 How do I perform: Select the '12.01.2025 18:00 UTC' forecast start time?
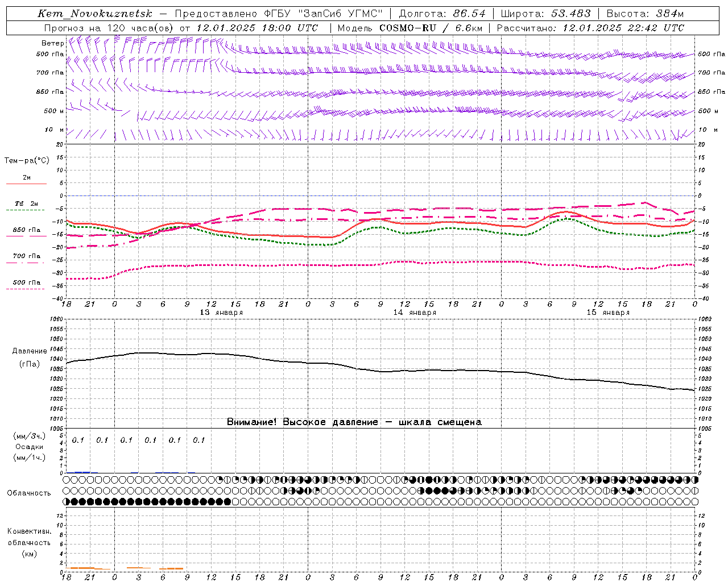[x=257, y=28]
